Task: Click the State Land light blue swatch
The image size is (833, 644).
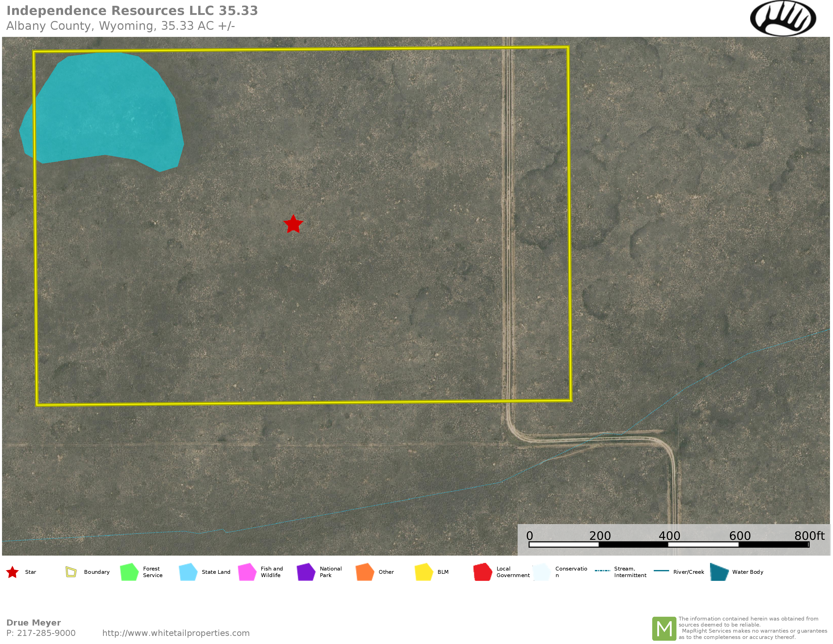Action: [x=188, y=572]
